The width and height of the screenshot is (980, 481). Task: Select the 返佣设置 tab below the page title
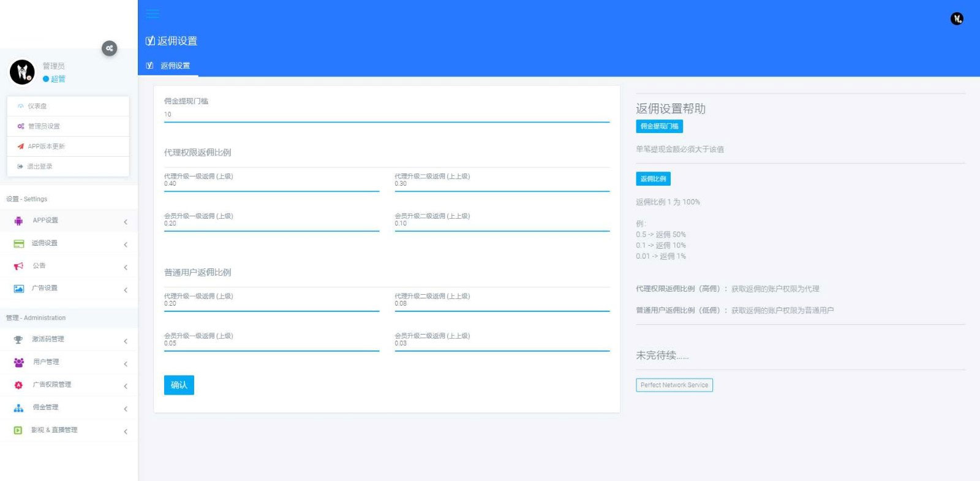pos(175,66)
